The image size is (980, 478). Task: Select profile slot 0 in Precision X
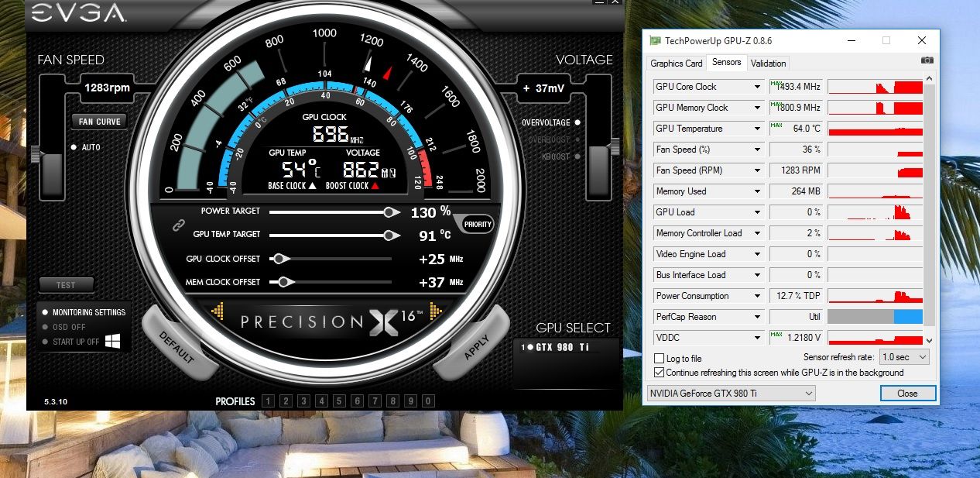click(x=429, y=401)
